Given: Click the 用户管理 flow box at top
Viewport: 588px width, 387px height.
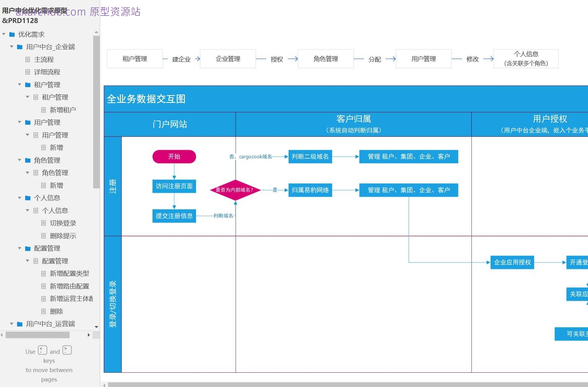Looking at the screenshot, I should [x=424, y=59].
